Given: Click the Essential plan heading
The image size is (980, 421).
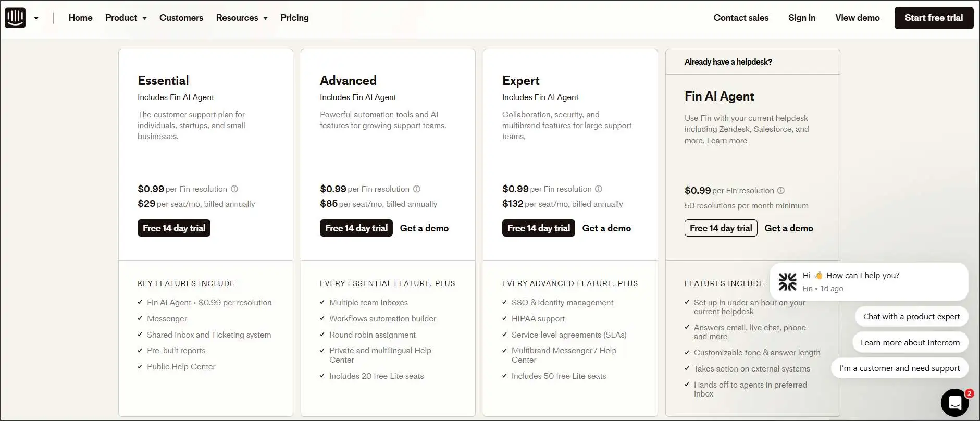Looking at the screenshot, I should [x=163, y=81].
